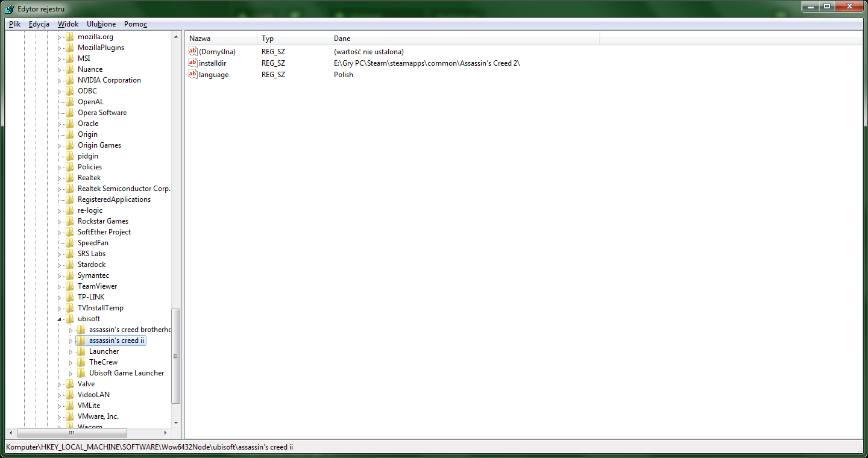868x458 pixels.
Task: Select the NVIDIA Corporation folder icon
Action: 70,80
